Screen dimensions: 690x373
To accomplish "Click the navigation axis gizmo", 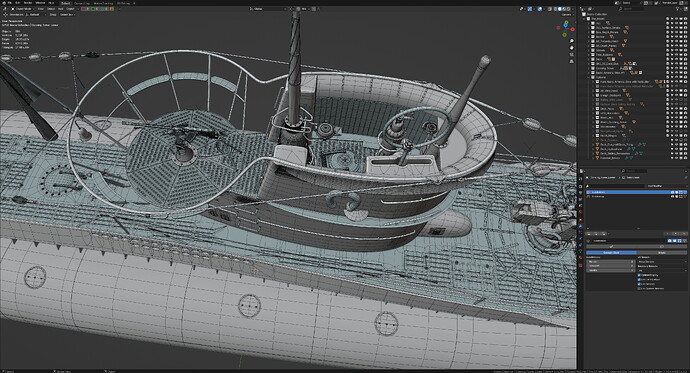I will pos(565,29).
